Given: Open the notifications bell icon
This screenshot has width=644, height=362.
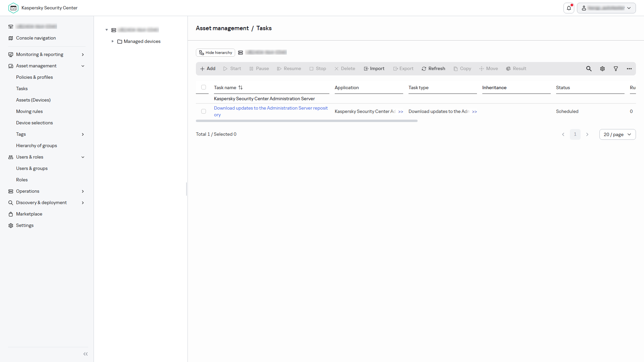Looking at the screenshot, I should (x=569, y=8).
